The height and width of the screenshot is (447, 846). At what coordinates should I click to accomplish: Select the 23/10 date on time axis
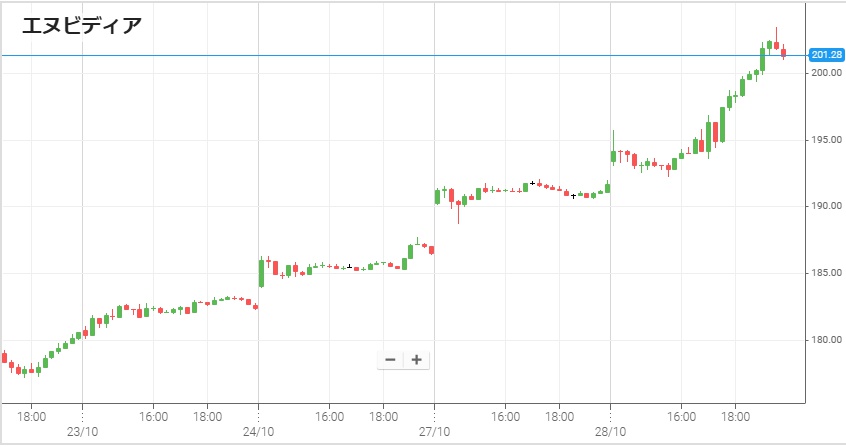tap(82, 431)
